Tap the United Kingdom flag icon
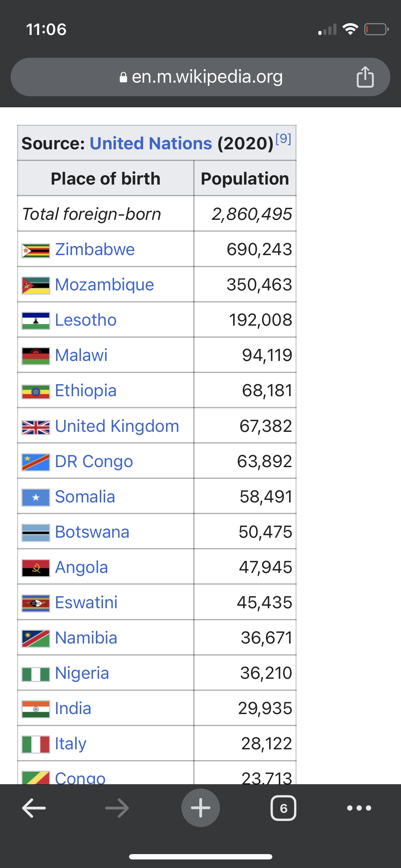Screen dimensions: 401x868 click(36, 427)
